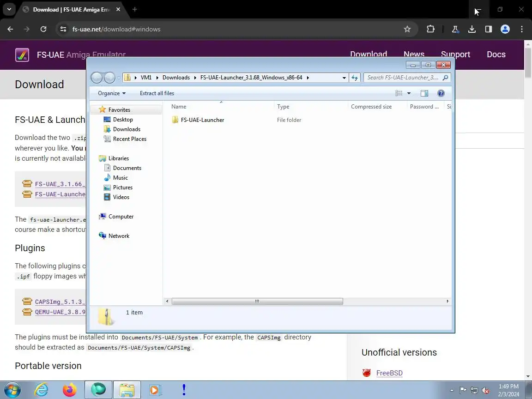Click the VM1 breadcrumb segment
The height and width of the screenshot is (399, 532).
(146, 78)
